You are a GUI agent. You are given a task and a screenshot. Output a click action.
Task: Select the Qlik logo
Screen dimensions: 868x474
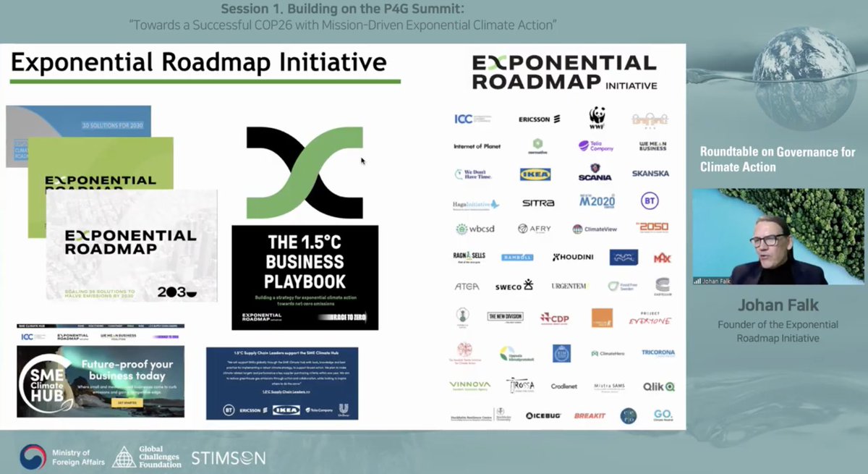(x=660, y=386)
